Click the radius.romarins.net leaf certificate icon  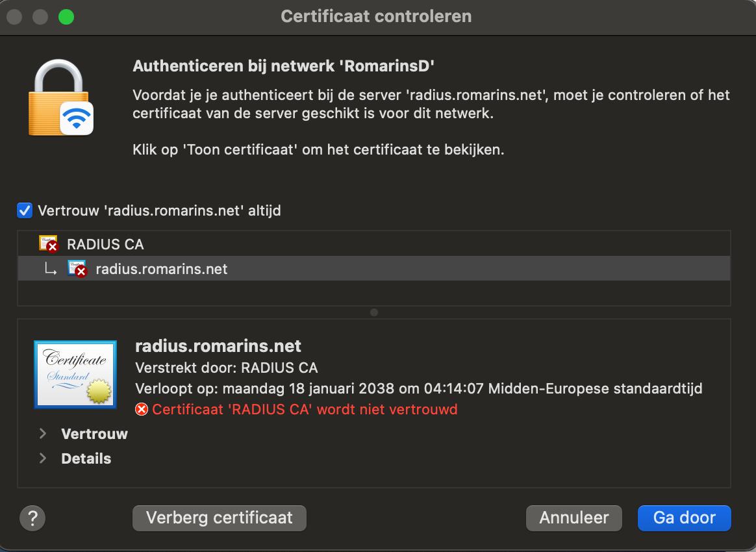click(77, 268)
